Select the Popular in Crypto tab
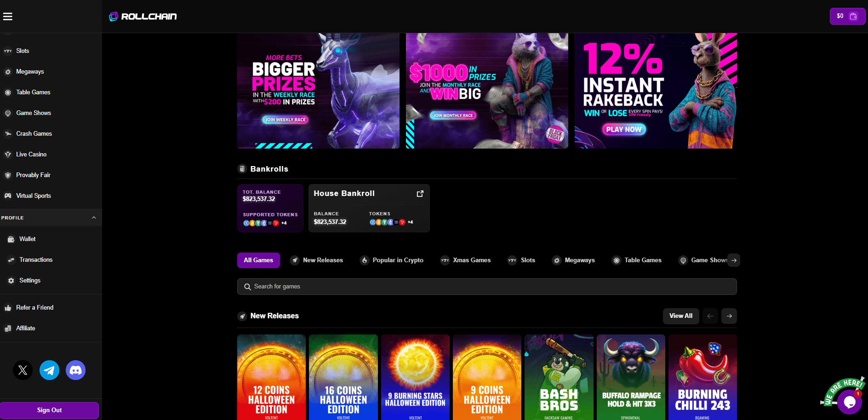Viewport: 868px width, 420px height. pyautogui.click(x=392, y=260)
